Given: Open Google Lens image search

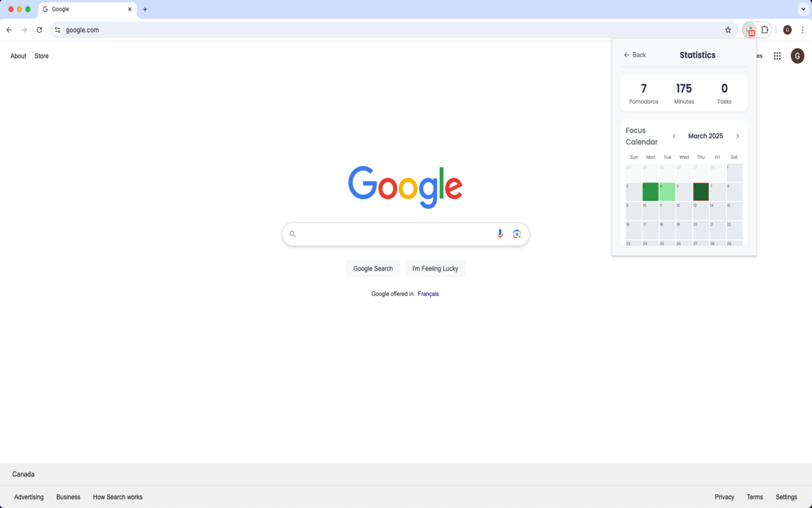Looking at the screenshot, I should tap(517, 234).
